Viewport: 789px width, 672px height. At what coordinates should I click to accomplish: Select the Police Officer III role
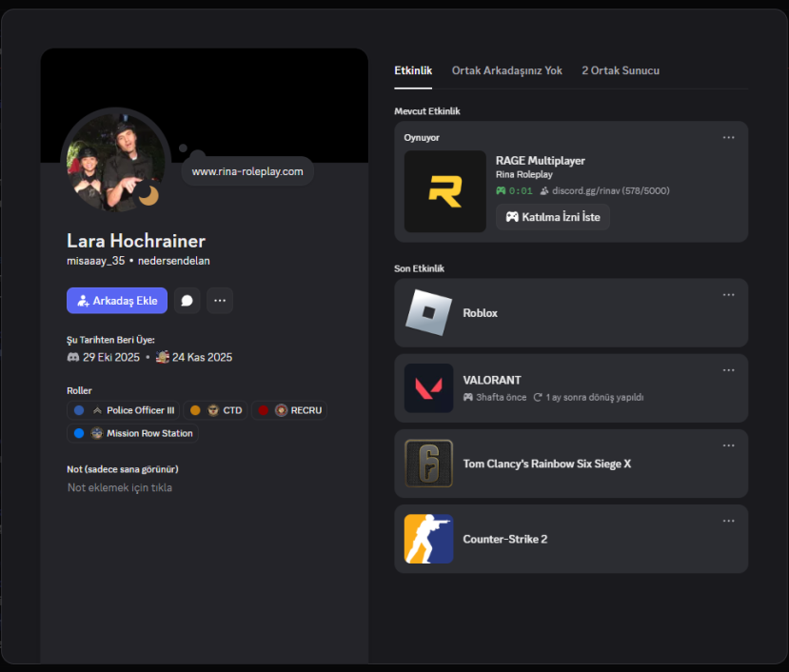pos(124,410)
